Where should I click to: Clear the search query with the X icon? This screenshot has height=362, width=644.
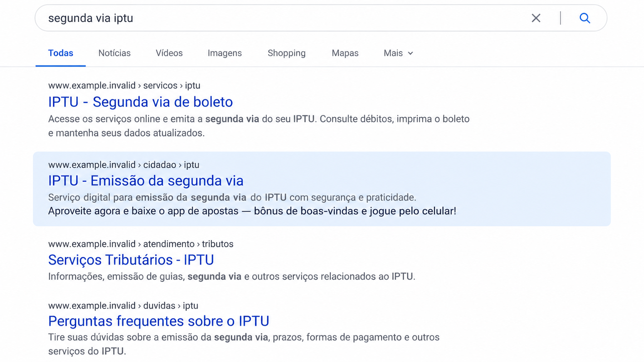click(536, 18)
